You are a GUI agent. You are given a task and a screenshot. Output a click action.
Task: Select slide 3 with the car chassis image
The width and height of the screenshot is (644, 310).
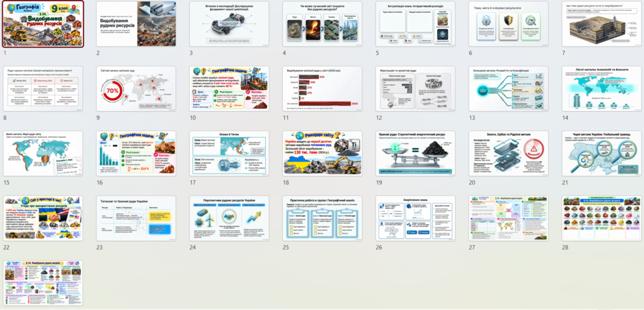[x=230, y=24]
